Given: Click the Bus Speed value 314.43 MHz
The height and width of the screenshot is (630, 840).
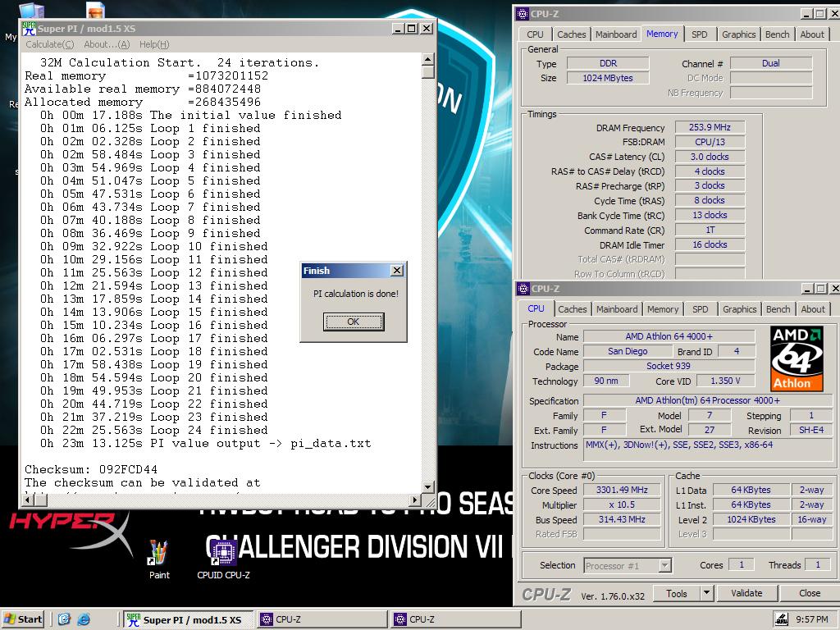Looking at the screenshot, I should tap(622, 519).
